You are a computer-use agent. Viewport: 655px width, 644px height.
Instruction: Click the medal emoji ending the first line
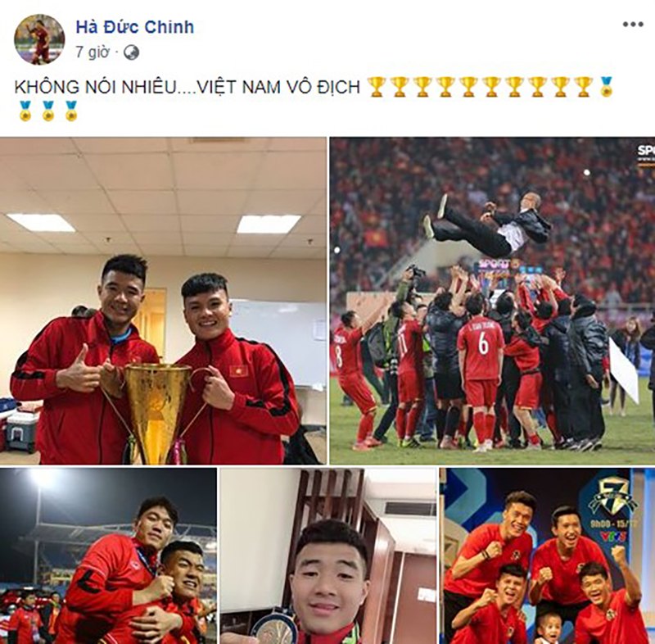point(606,87)
